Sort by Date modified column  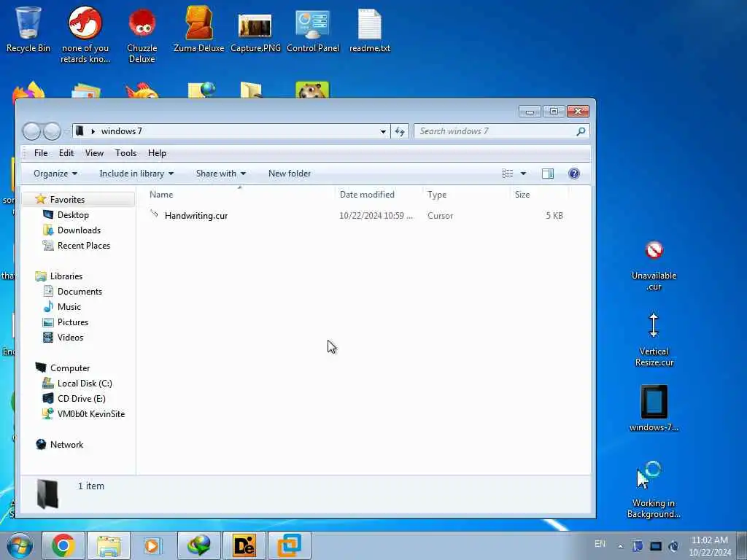point(367,194)
